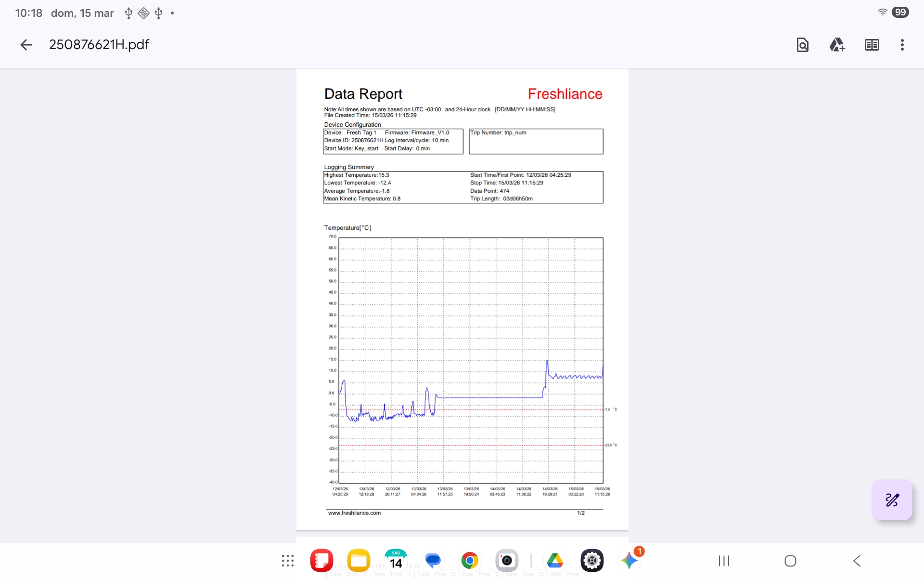Tap the recent apps navigation button

point(724,561)
